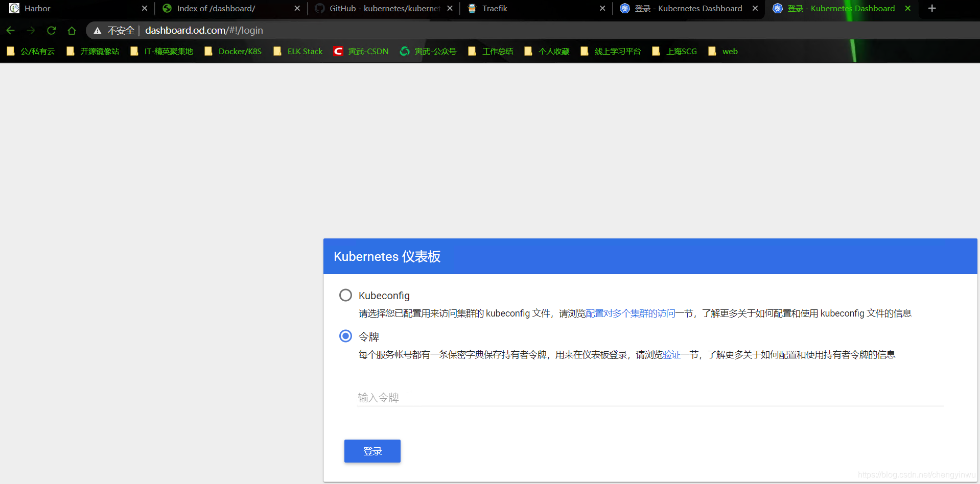
Task: Reload the current page
Action: point(51,31)
